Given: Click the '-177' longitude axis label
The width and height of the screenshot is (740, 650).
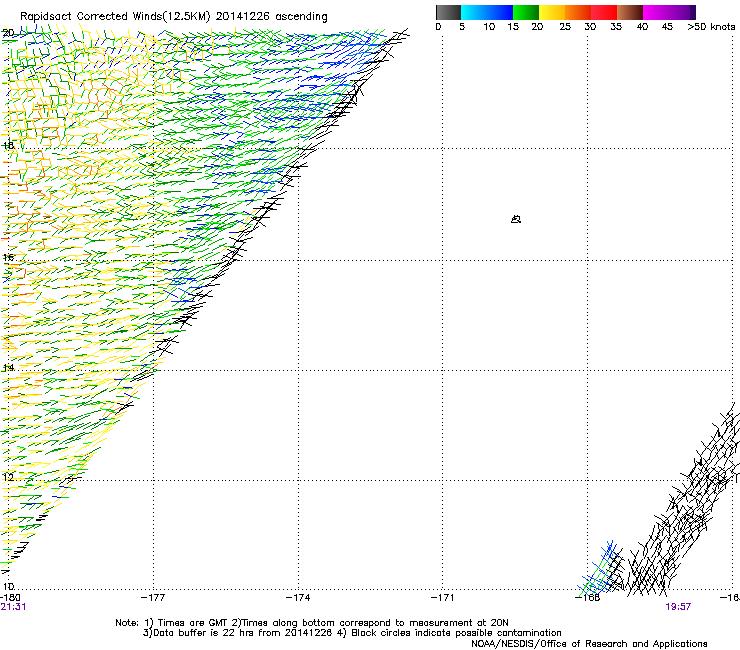Looking at the screenshot, I should click(153, 597).
